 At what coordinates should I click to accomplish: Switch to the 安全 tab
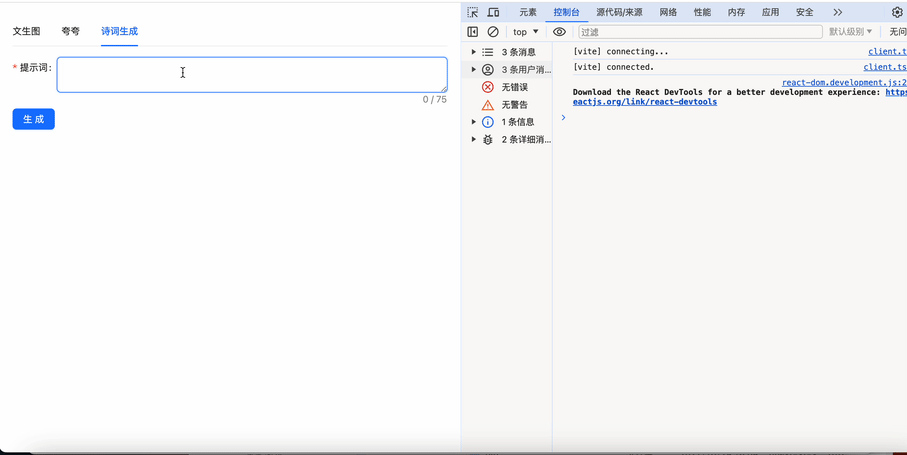(805, 12)
